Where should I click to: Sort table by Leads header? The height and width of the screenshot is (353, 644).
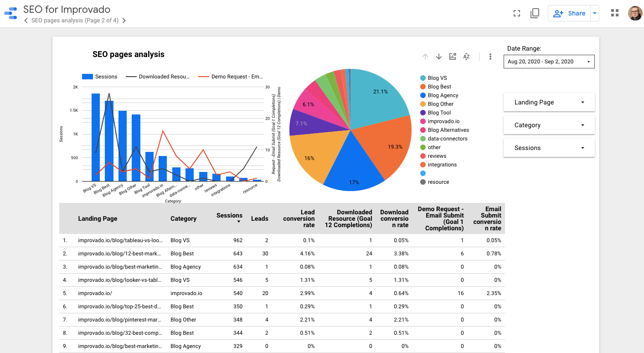click(260, 218)
